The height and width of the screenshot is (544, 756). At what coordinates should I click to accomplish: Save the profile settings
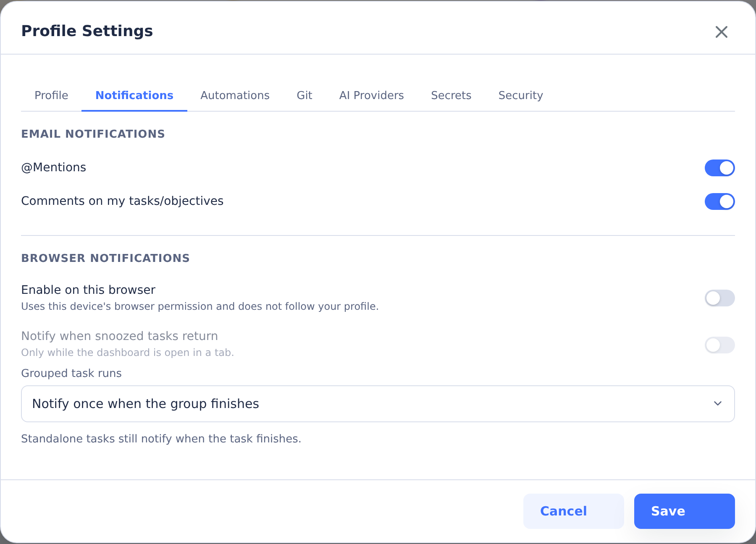pyautogui.click(x=685, y=511)
